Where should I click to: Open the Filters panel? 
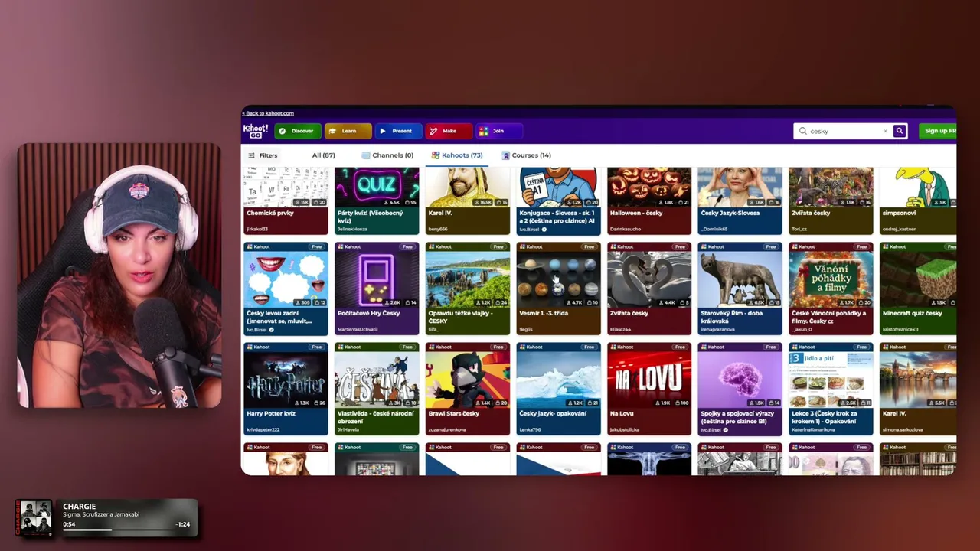[263, 155]
